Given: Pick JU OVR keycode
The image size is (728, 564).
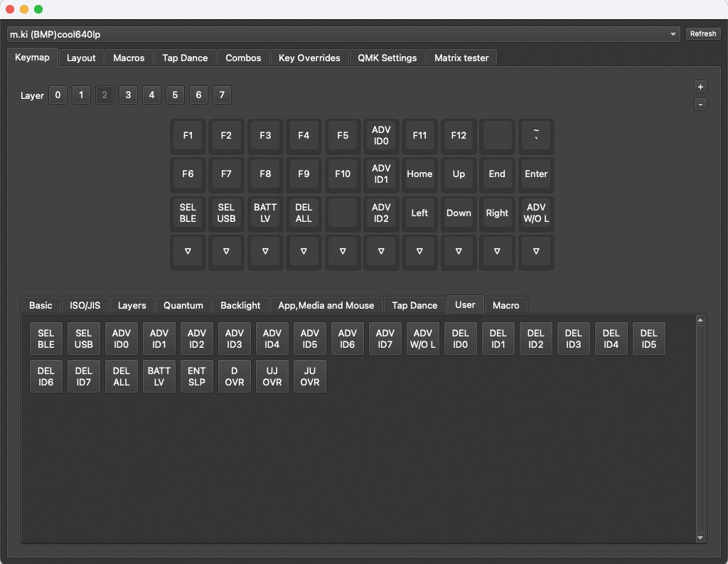Looking at the screenshot, I should [310, 376].
